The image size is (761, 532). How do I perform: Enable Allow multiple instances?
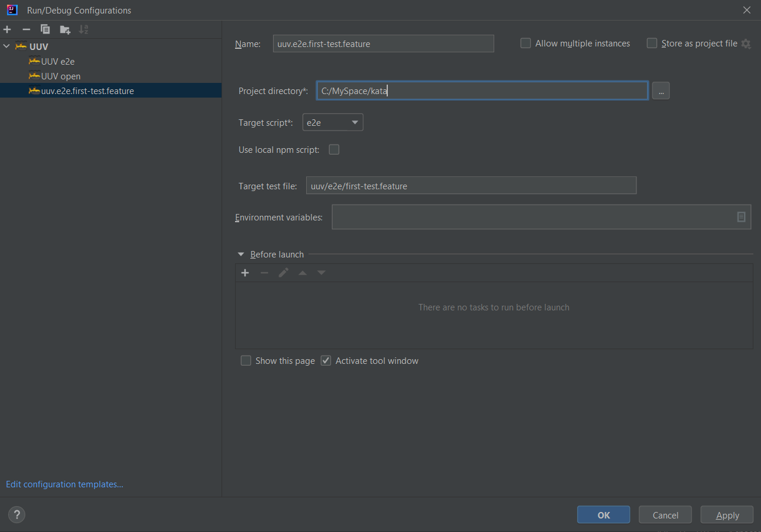pyautogui.click(x=526, y=44)
